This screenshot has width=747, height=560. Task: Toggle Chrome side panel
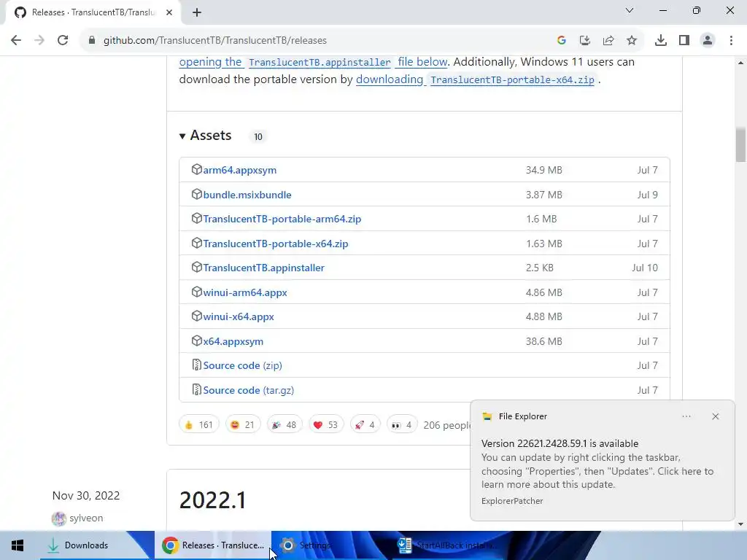tap(684, 41)
